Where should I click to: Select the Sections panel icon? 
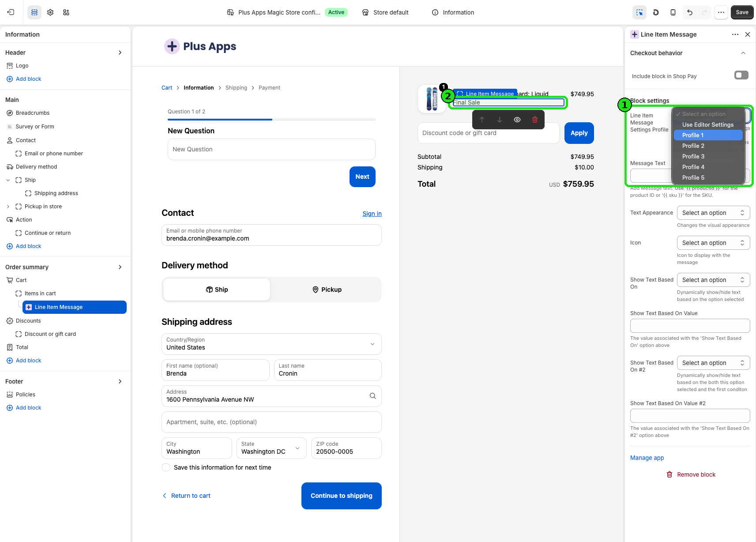click(x=34, y=12)
